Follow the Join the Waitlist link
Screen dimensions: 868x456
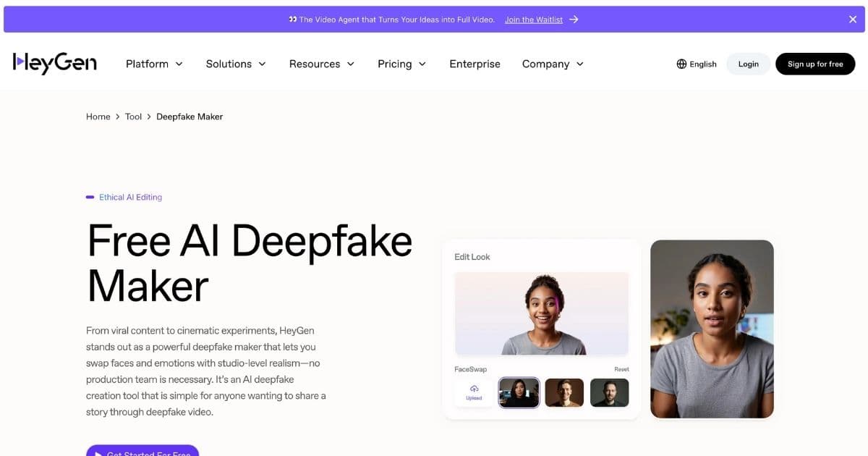click(533, 20)
